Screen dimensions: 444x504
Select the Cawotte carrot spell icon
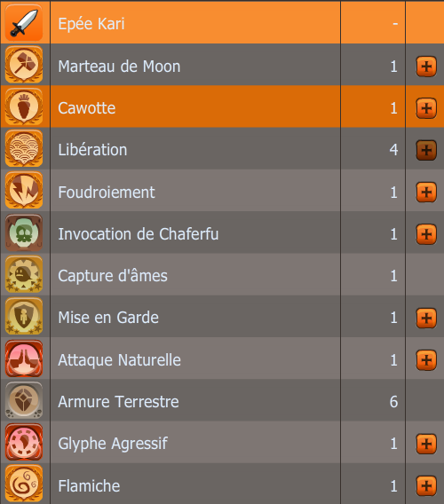point(24,106)
